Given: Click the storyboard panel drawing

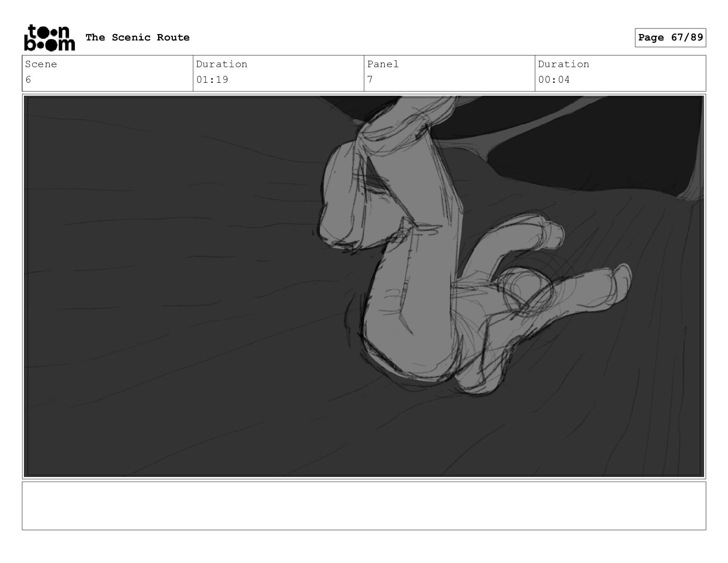Looking at the screenshot, I should [x=364, y=286].
